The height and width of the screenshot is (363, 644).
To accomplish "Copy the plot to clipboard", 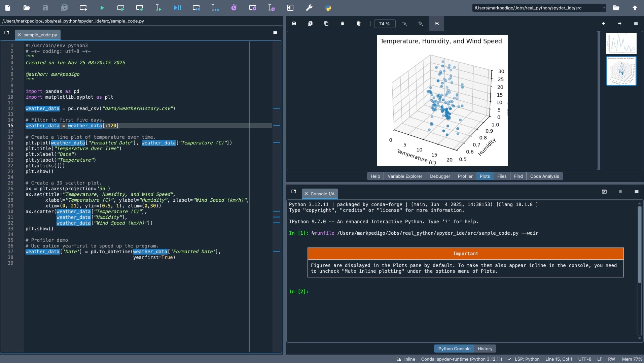I will [x=326, y=24].
